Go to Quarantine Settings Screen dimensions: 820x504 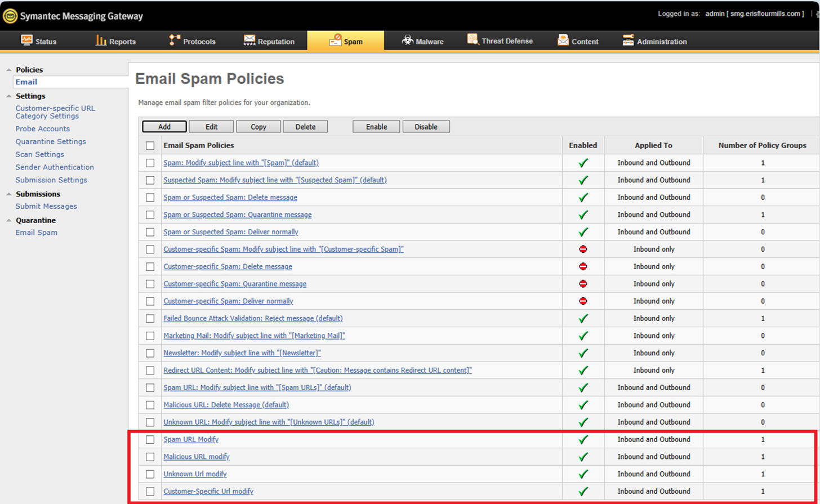[51, 142]
